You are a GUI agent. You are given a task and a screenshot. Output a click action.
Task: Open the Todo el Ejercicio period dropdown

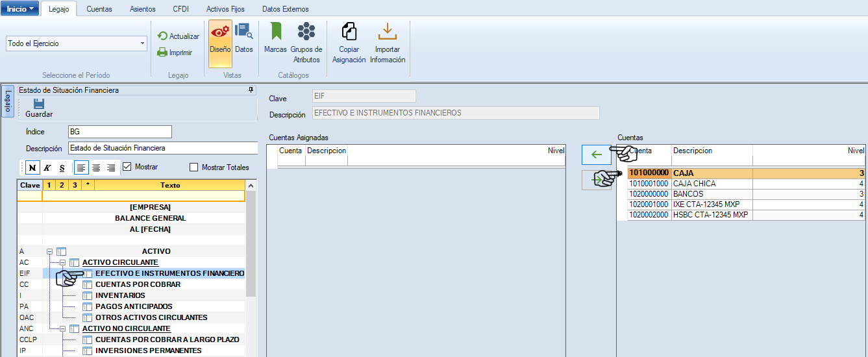pos(142,43)
